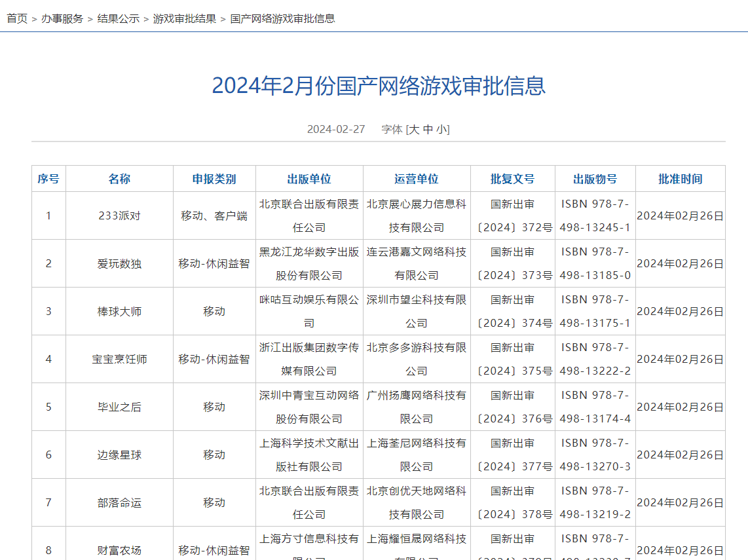Click operator 北京创优天地网络科技有限公司
The height and width of the screenshot is (560, 748).
[417, 503]
